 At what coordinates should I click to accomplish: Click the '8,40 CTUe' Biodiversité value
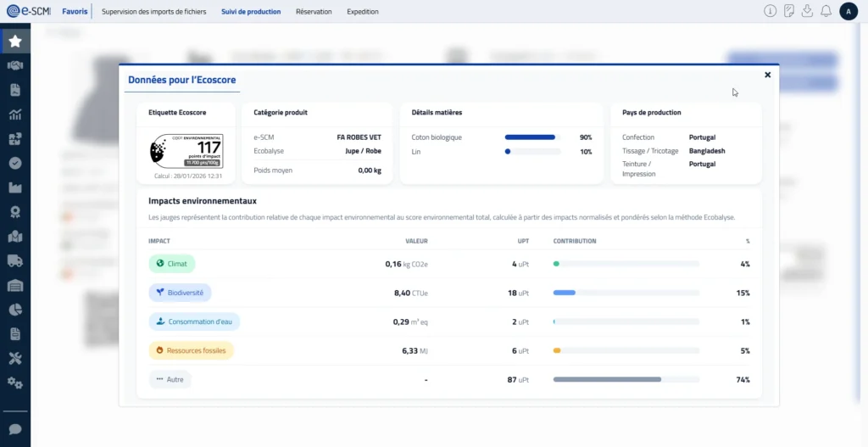pyautogui.click(x=411, y=293)
